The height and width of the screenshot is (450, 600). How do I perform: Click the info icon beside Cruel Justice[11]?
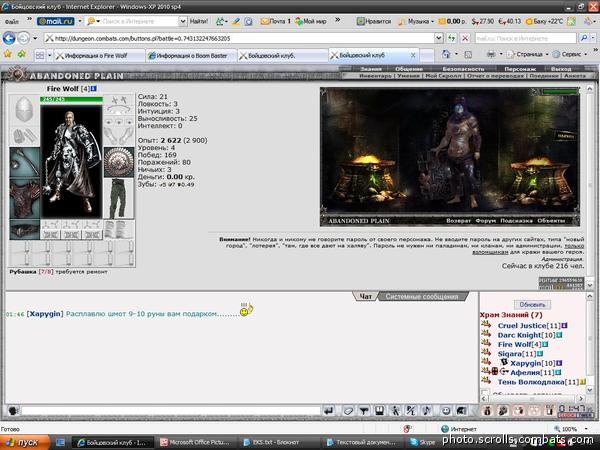[564, 326]
